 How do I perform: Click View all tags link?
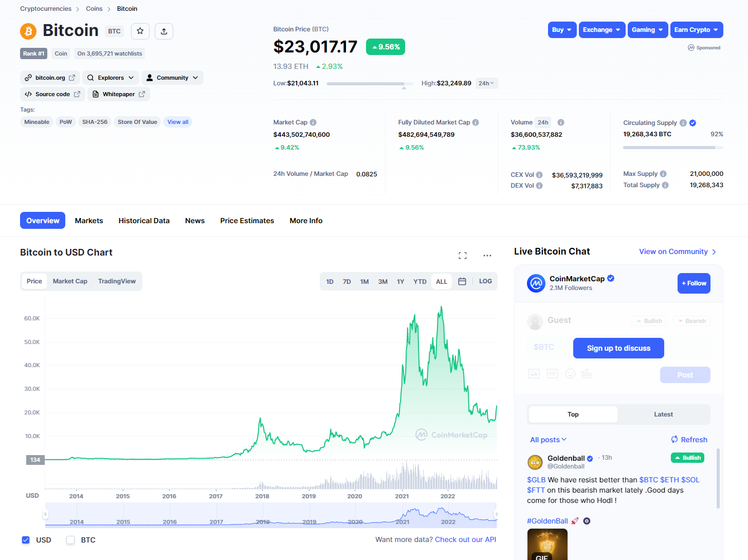point(178,122)
